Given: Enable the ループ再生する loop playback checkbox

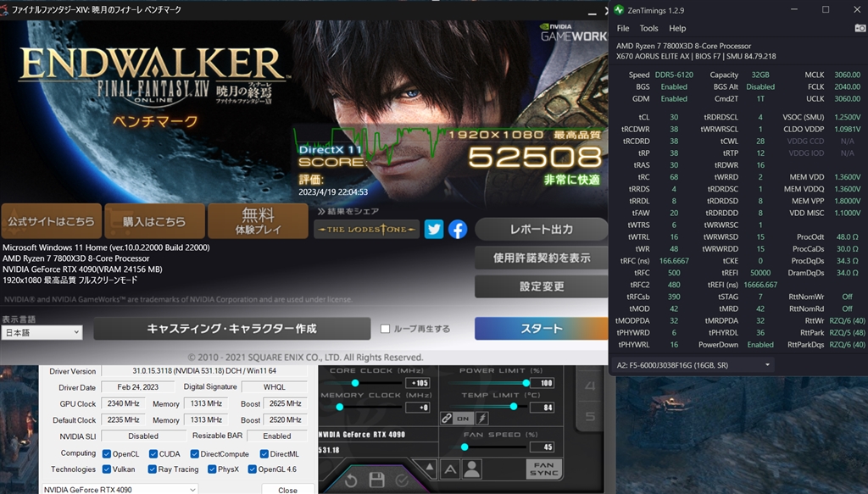Looking at the screenshot, I should coord(386,329).
